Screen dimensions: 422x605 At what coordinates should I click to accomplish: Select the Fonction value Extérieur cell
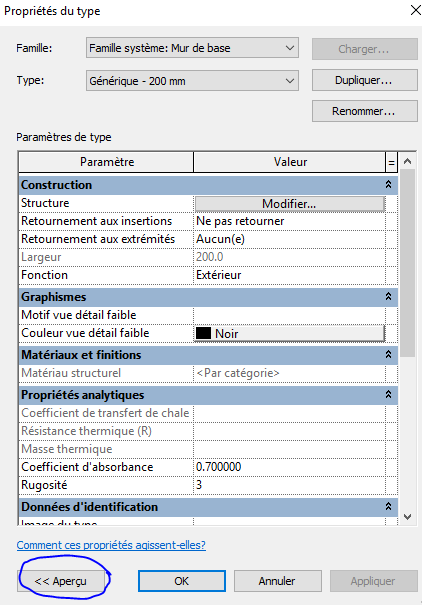[289, 275]
